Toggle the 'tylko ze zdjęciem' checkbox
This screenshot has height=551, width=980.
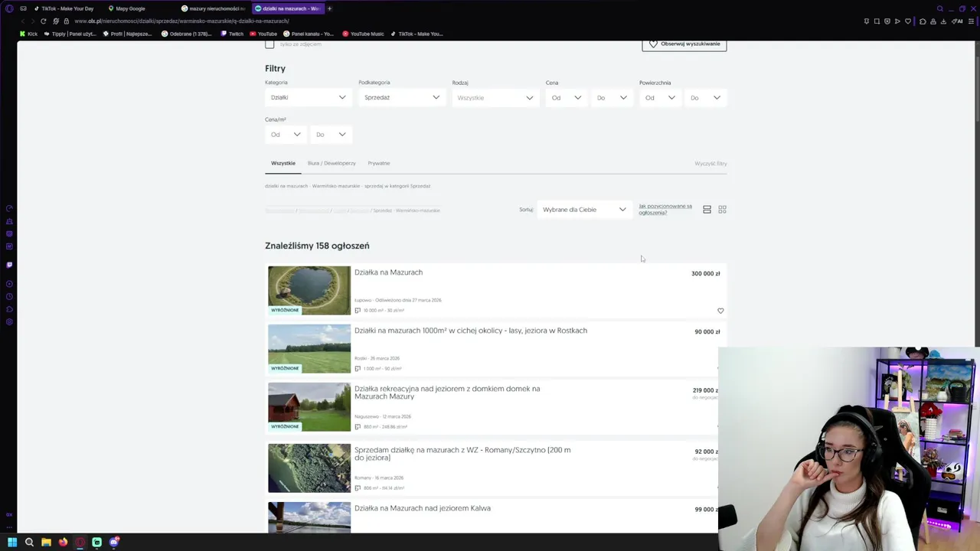click(269, 44)
